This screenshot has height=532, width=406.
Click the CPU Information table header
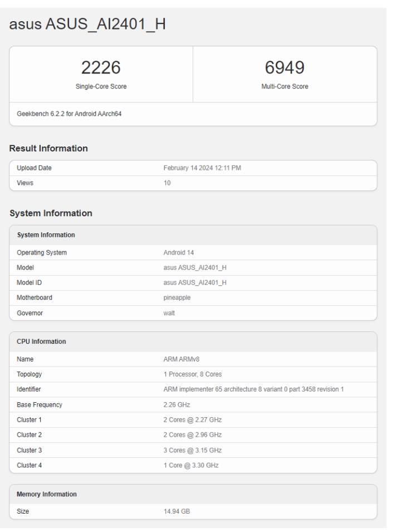pyautogui.click(x=42, y=341)
